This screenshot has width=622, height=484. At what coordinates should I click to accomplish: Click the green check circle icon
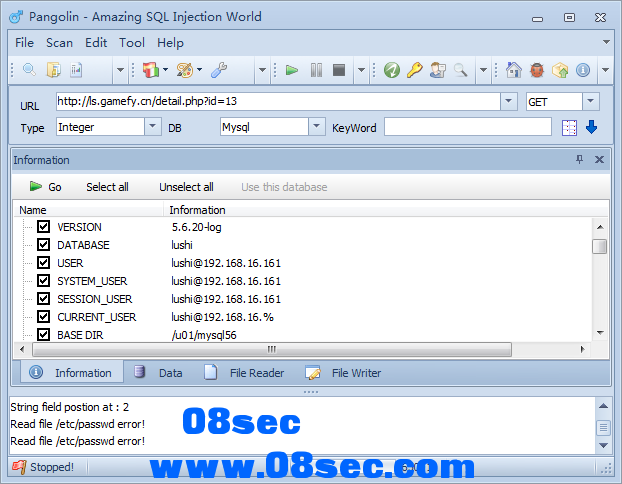pos(392,70)
